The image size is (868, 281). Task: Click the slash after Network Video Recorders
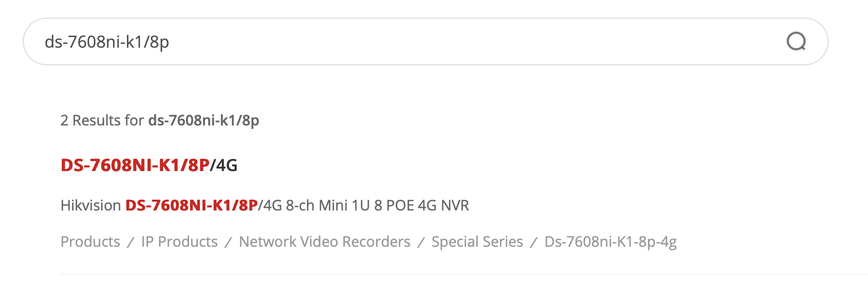pos(421,242)
